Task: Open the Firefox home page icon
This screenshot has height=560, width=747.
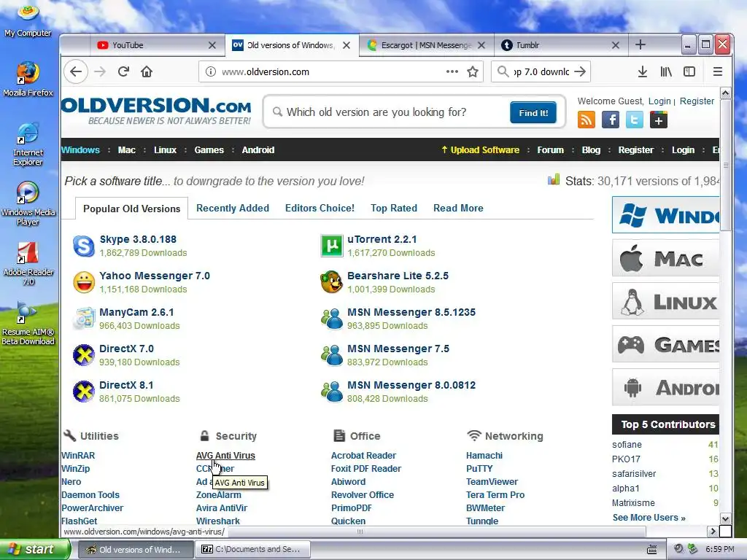Action: [146, 71]
